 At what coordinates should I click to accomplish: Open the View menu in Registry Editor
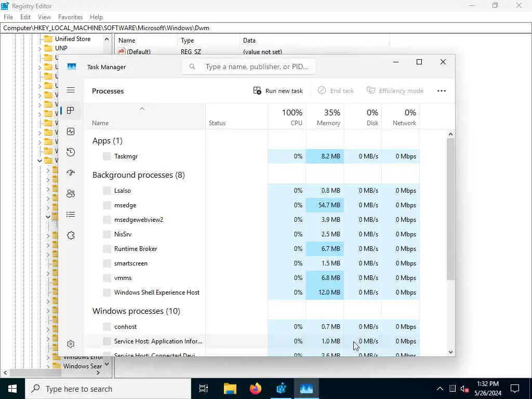(44, 17)
